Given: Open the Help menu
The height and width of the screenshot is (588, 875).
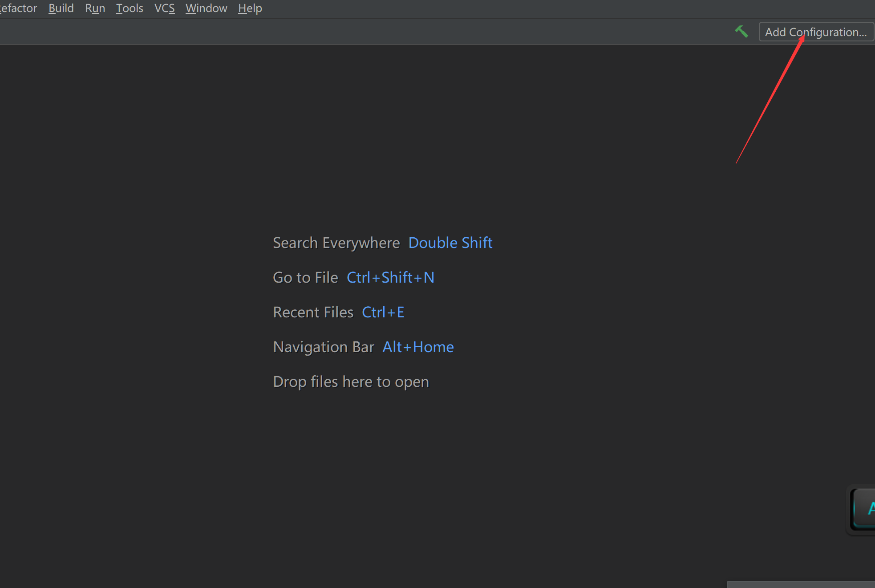Looking at the screenshot, I should [250, 8].
